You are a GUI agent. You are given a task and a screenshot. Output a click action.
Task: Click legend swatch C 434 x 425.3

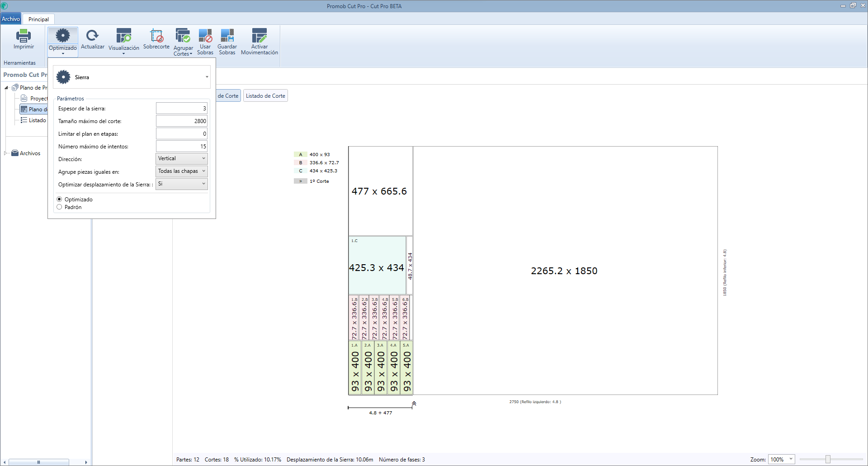pos(300,171)
